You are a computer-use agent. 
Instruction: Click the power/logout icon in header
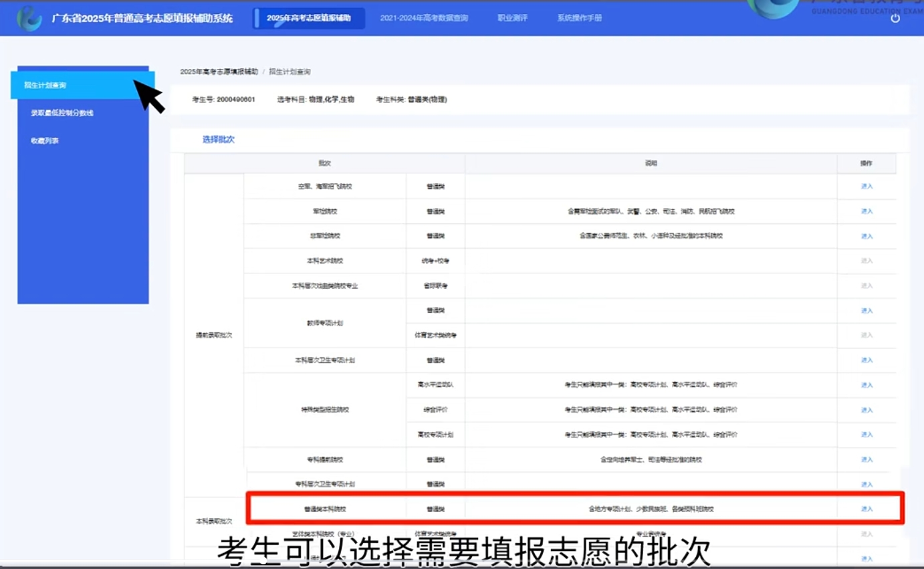click(895, 18)
